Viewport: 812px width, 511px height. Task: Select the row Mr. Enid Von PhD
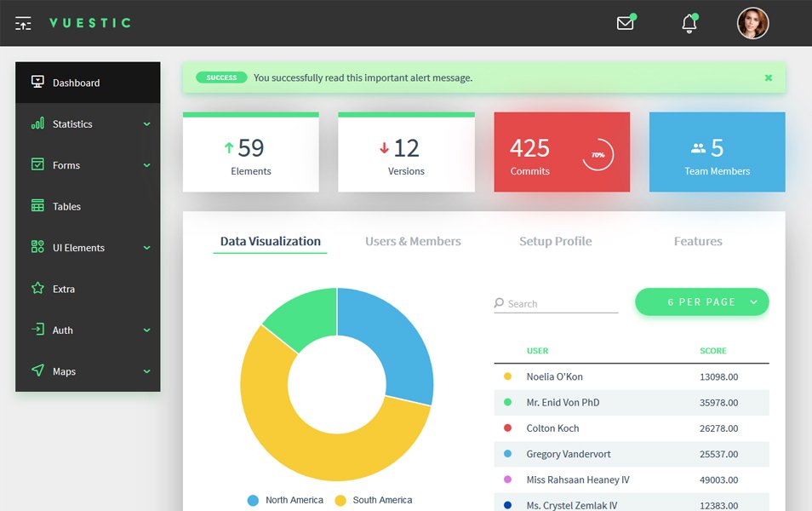click(632, 403)
